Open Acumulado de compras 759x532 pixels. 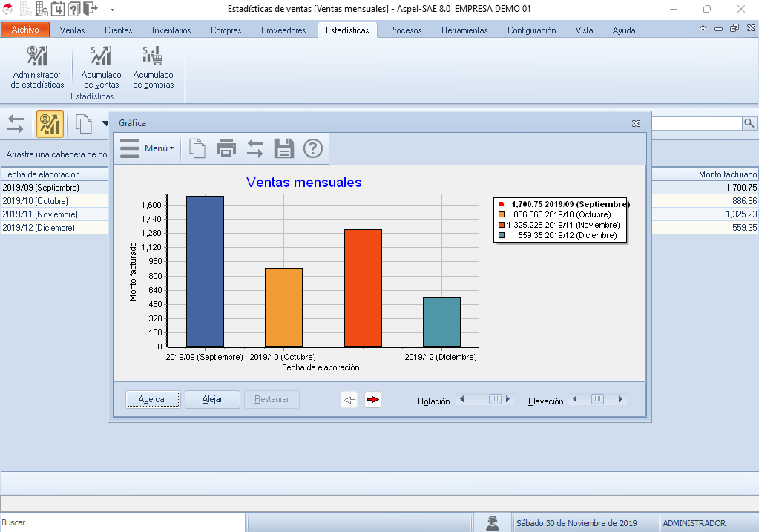coord(153,68)
